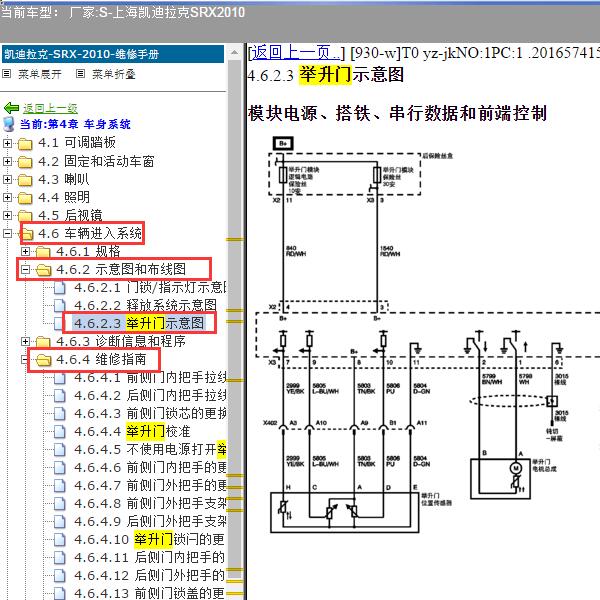Expand the 4.1 可调踏板 node
Viewport: 600px width, 600px height.
7,143
